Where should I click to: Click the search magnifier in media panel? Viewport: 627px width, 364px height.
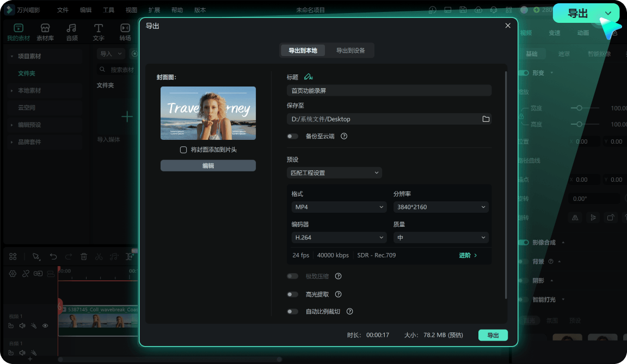pyautogui.click(x=102, y=70)
